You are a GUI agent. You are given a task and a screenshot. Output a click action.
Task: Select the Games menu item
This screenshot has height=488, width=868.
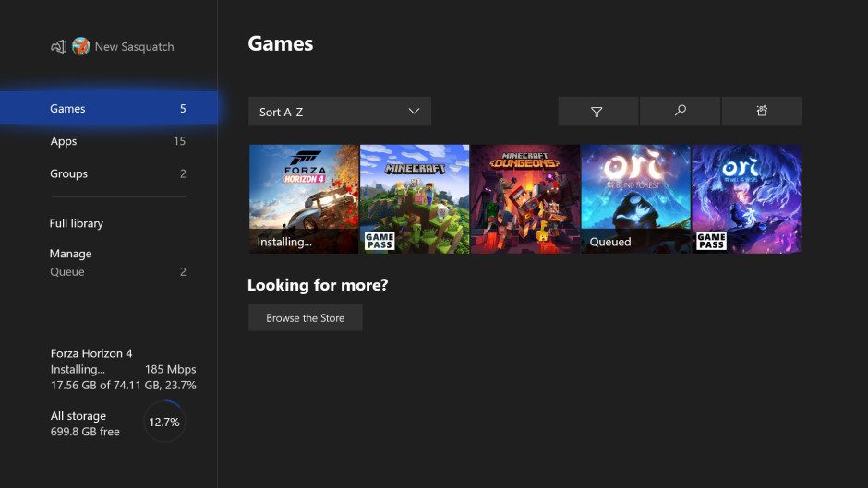pyautogui.click(x=109, y=109)
